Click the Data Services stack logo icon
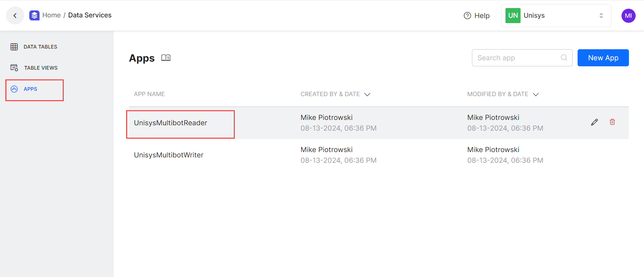Screen dimensions: 644x277 pos(34,15)
